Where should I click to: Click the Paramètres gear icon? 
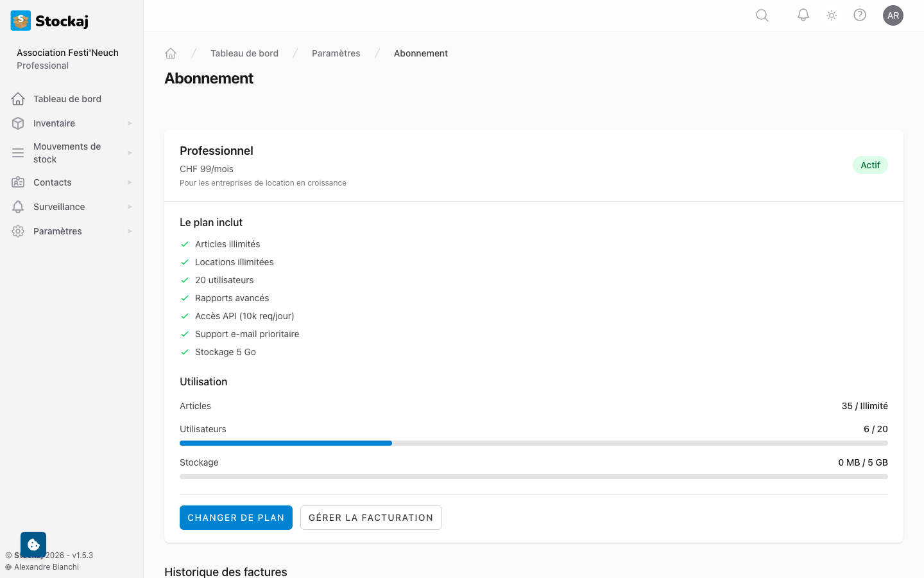tap(18, 231)
